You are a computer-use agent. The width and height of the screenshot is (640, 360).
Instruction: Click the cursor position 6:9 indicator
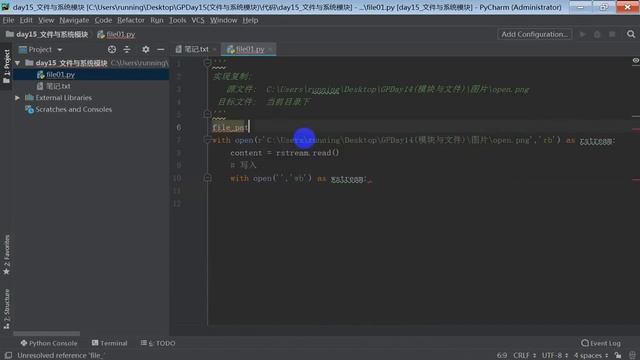click(502, 356)
